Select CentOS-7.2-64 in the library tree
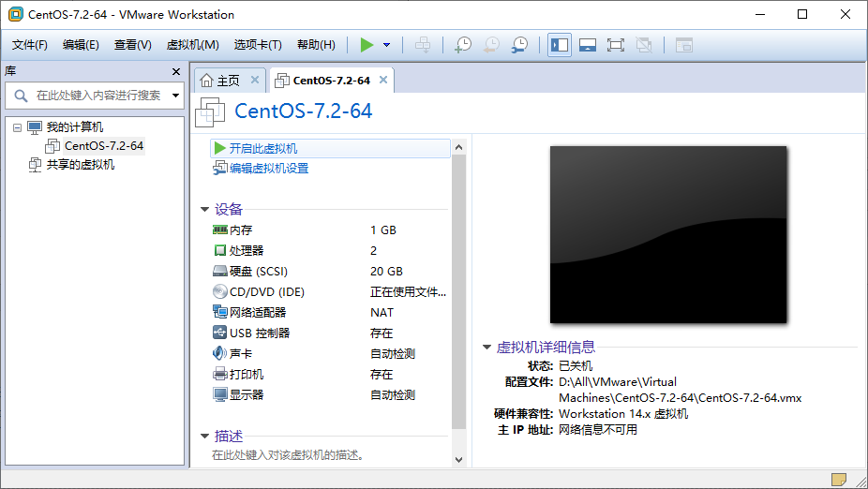 pos(103,146)
